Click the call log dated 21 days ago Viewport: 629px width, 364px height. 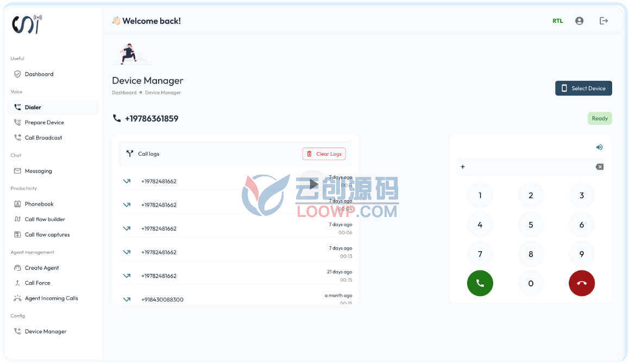237,276
